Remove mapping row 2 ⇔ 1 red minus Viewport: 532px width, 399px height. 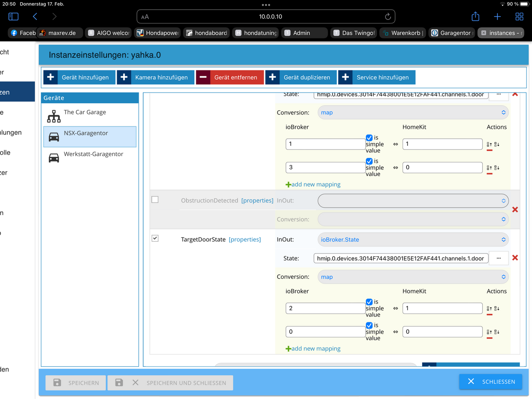489,315
